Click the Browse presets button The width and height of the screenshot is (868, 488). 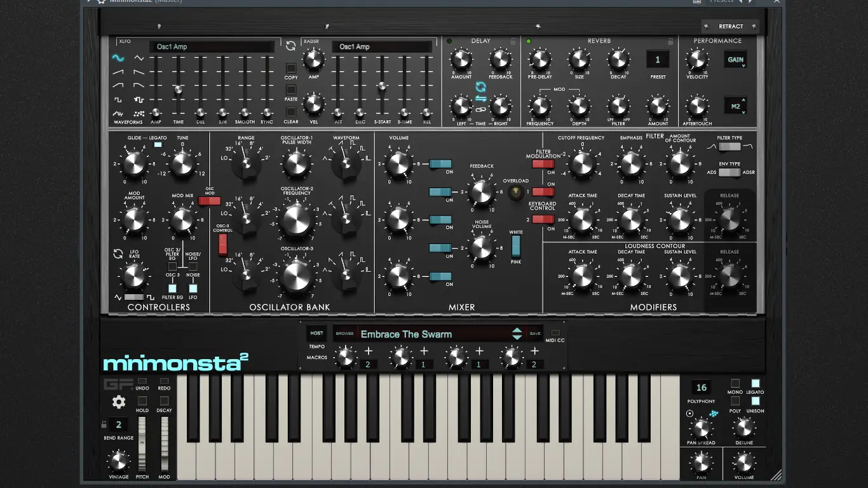[x=344, y=334]
